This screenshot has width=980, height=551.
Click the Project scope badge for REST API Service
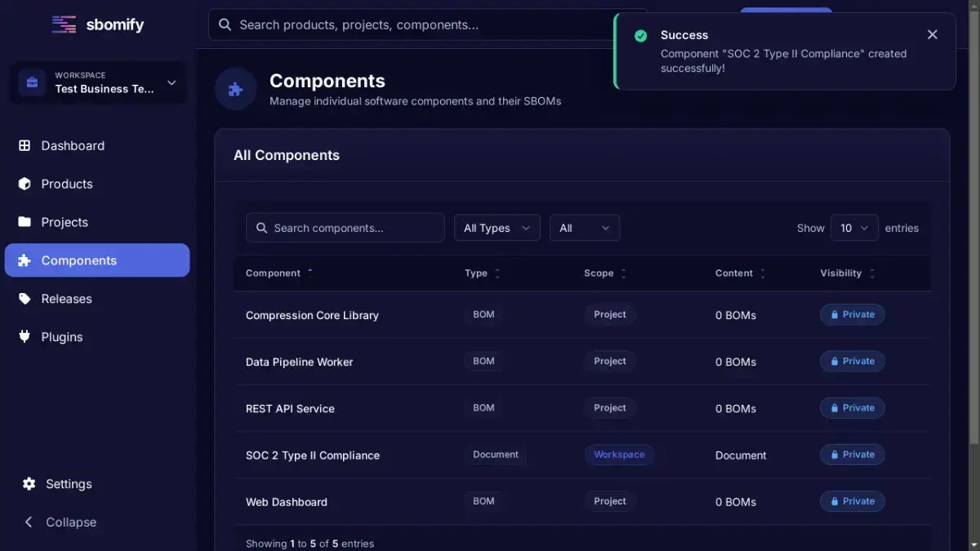point(610,407)
